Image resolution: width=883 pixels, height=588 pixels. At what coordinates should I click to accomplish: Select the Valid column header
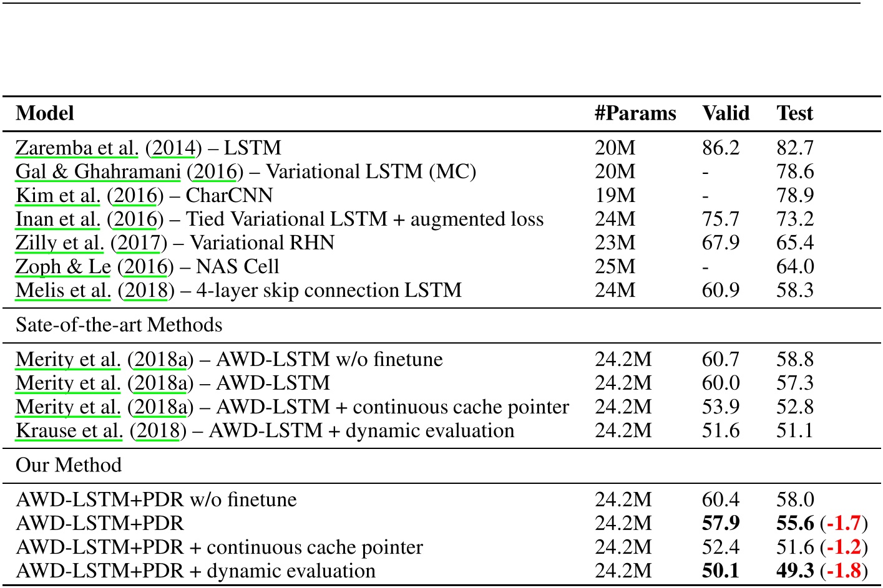(727, 113)
